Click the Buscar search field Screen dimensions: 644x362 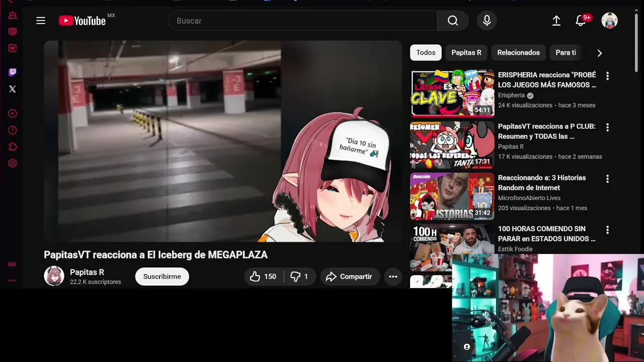pyautogui.click(x=303, y=21)
